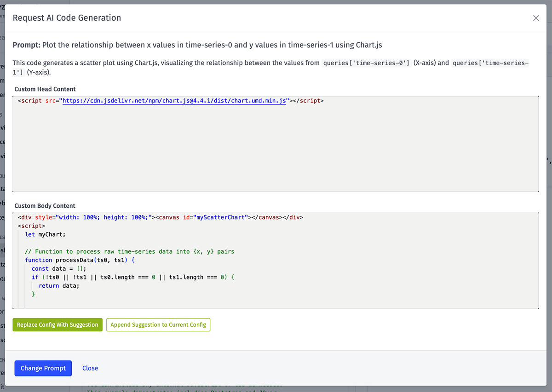Click the Request AI Code Generation title

[67, 18]
